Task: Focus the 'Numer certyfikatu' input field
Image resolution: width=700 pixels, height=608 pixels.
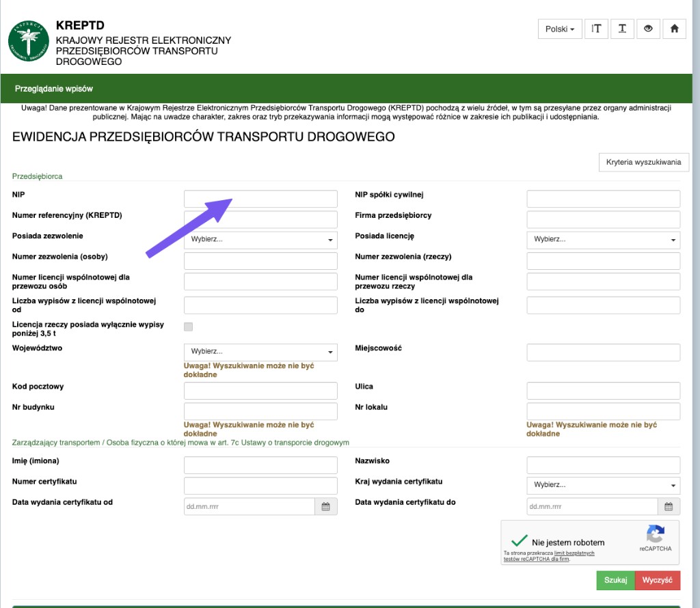Action: [x=260, y=486]
